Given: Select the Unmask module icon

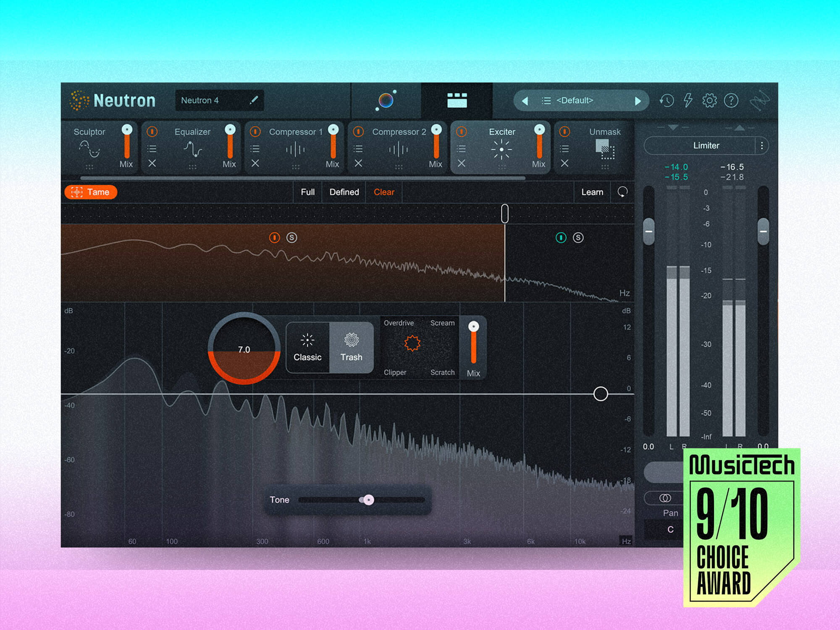Looking at the screenshot, I should click(x=605, y=149).
